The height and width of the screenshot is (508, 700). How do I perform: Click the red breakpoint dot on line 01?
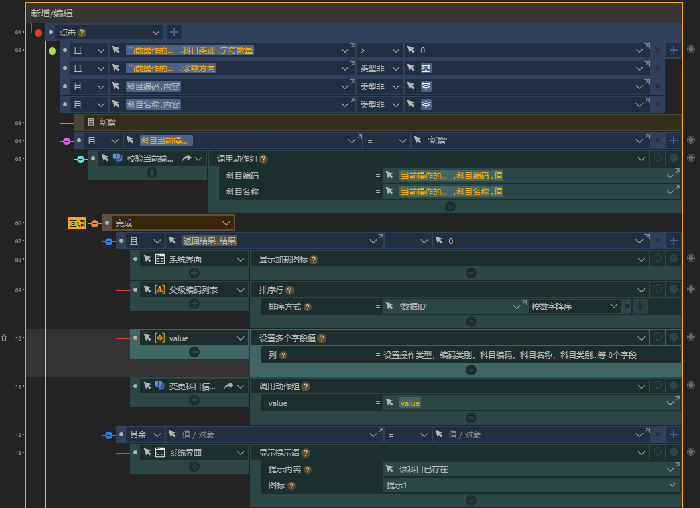pos(39,33)
